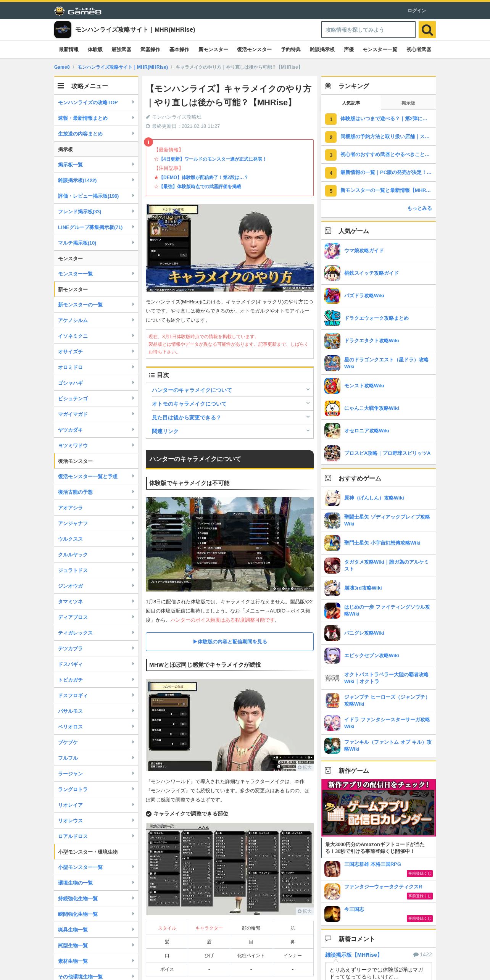Click もっとみる under the ranking list

click(x=419, y=208)
